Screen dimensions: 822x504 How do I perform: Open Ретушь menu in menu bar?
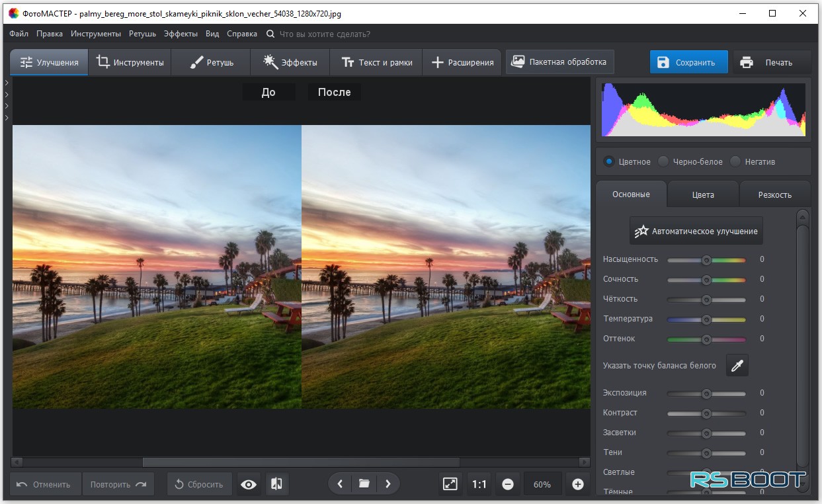(x=142, y=34)
